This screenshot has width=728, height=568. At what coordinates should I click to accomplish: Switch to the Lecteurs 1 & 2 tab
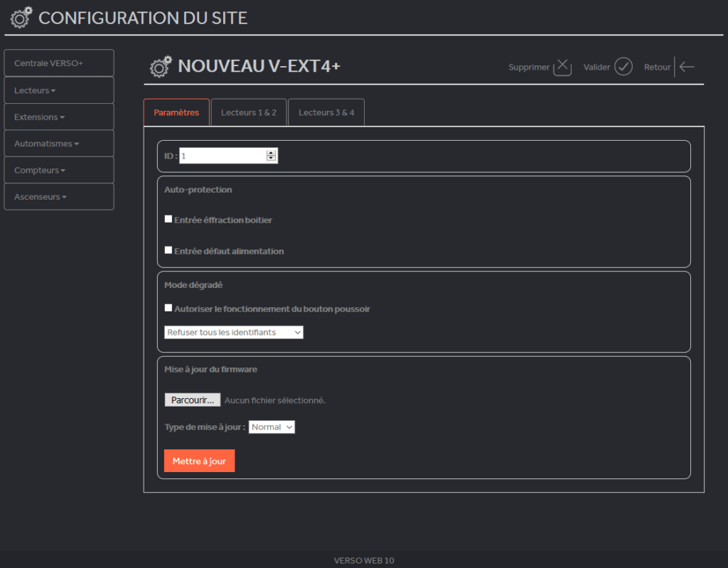click(x=248, y=112)
